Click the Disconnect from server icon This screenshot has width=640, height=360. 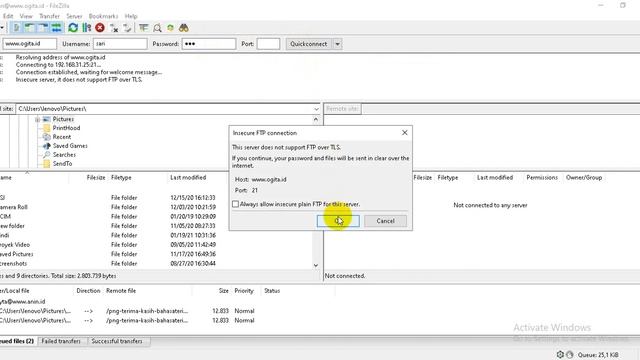pos(114,28)
